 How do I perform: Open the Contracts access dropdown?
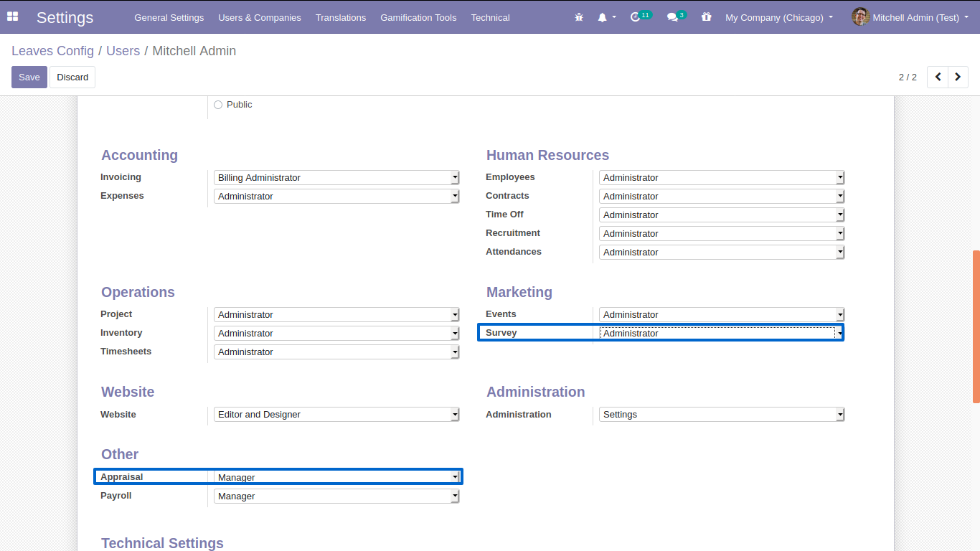coord(722,196)
